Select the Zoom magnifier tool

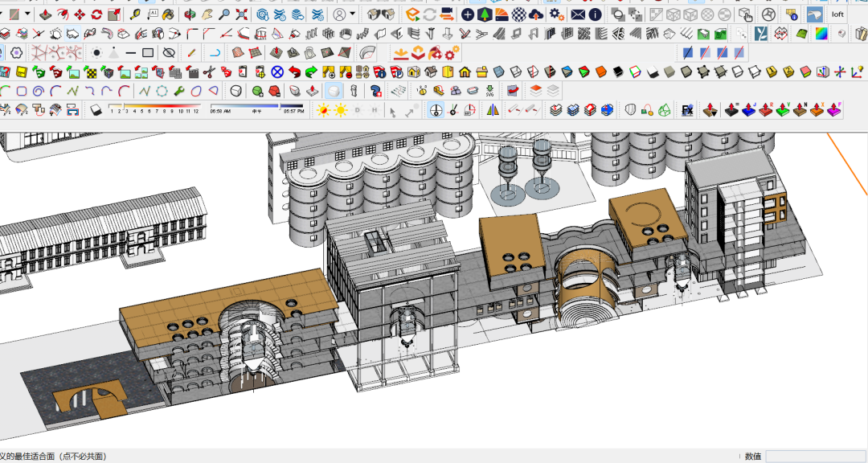coord(224,14)
